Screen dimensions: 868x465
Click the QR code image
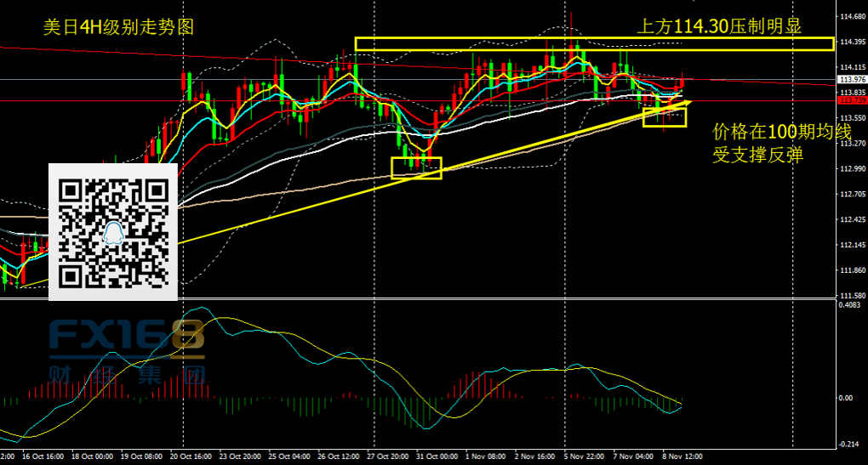pos(112,232)
